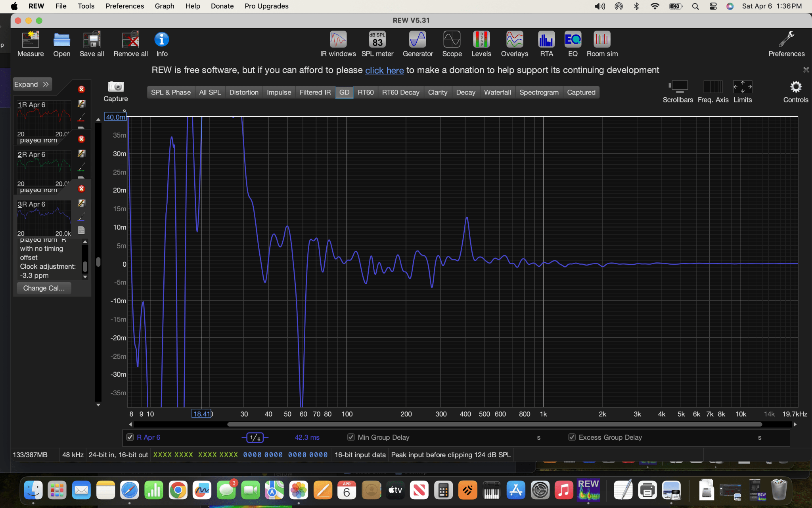Viewport: 812px width, 508px height.
Task: Select the 1R Apr 6 measurement thumbnail
Action: pyautogui.click(x=44, y=119)
